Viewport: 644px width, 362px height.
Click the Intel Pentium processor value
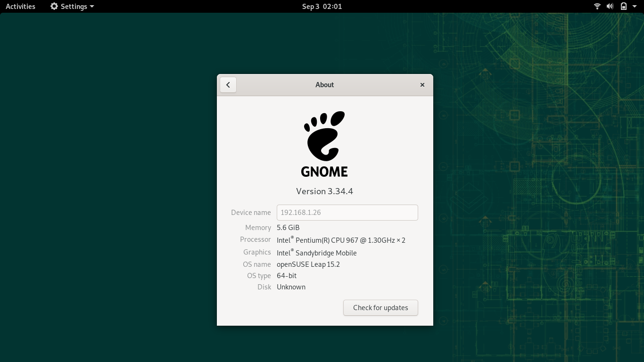coord(341,240)
